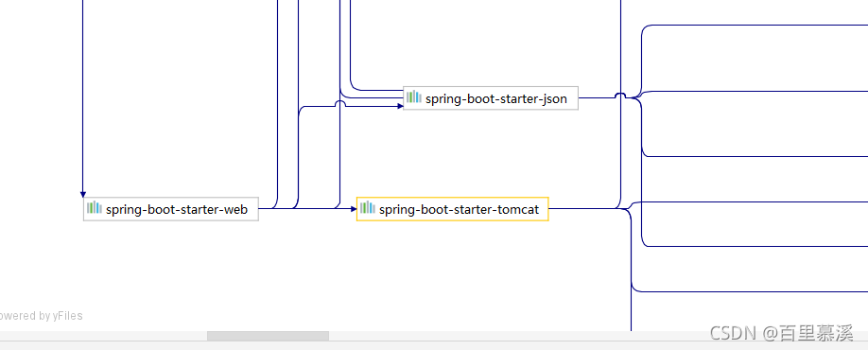Select the spring-boot-starter-web node icon

click(x=95, y=208)
